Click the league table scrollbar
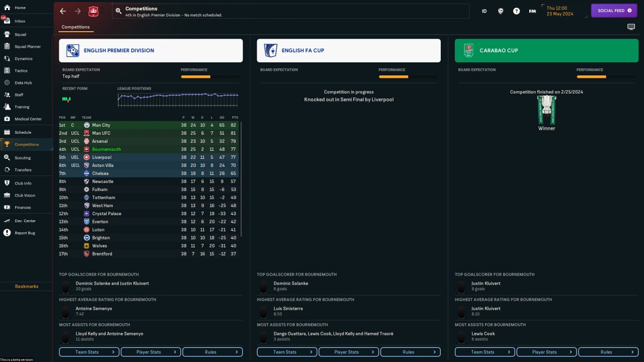The width and height of the screenshot is (644, 362). coord(241,178)
